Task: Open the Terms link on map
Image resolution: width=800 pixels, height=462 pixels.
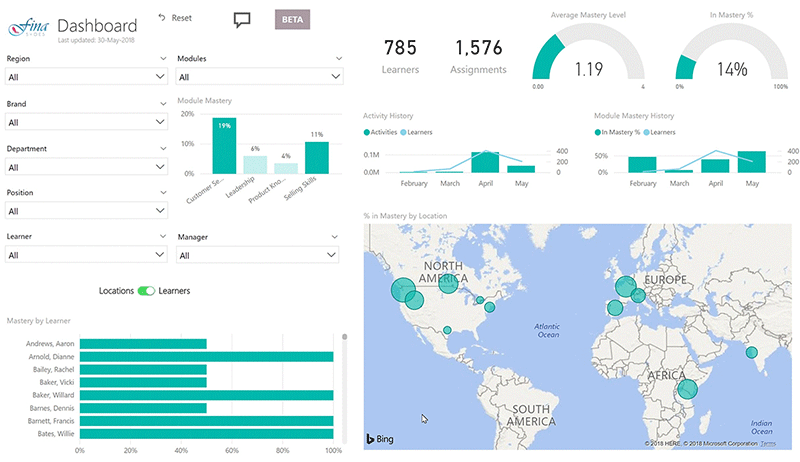Action: 768,443
